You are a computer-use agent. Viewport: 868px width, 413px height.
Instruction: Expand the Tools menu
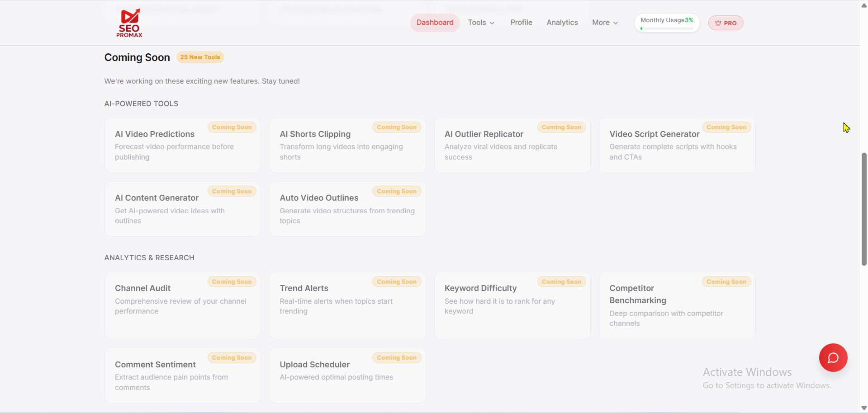pyautogui.click(x=477, y=22)
